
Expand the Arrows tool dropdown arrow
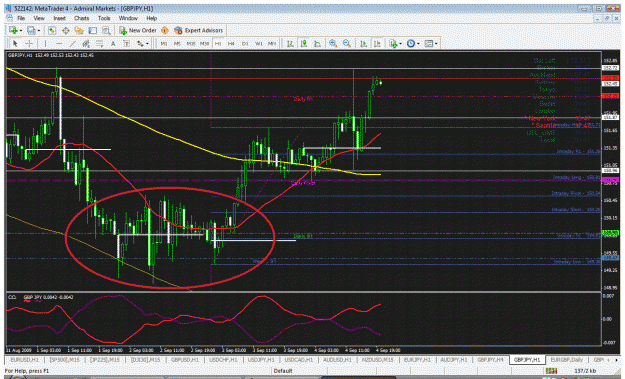(x=147, y=43)
